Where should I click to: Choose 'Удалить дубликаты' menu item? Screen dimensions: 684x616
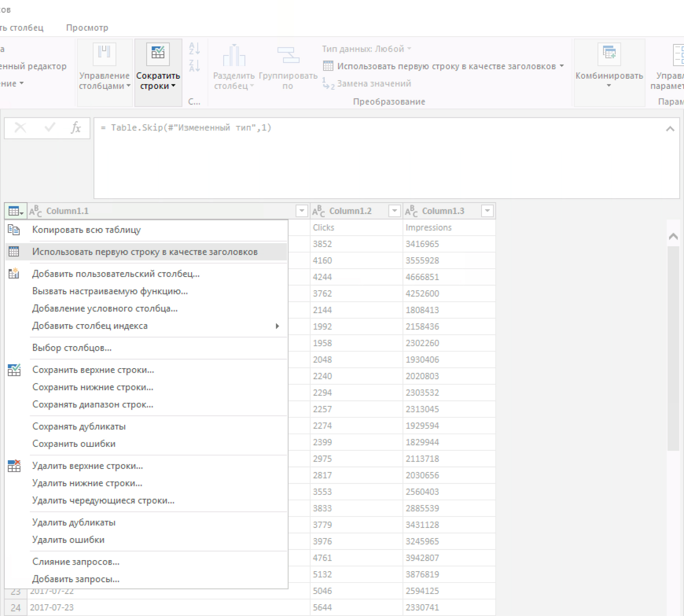[x=146, y=523]
